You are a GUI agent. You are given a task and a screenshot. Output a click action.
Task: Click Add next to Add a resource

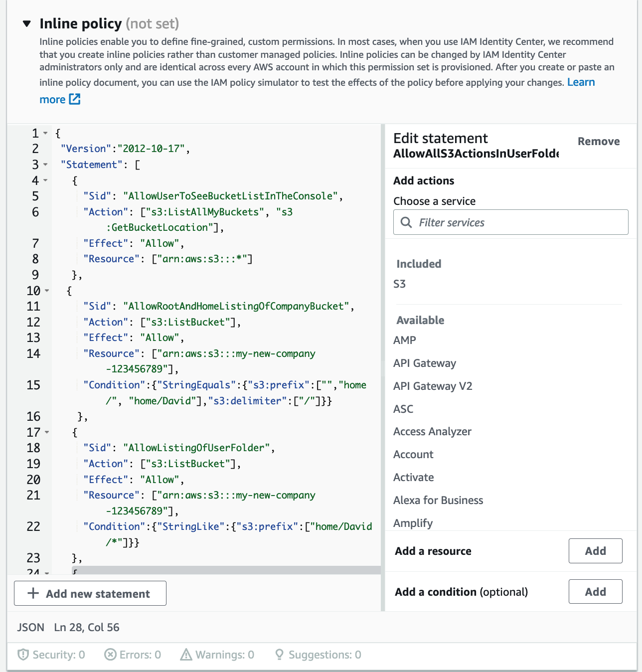595,551
